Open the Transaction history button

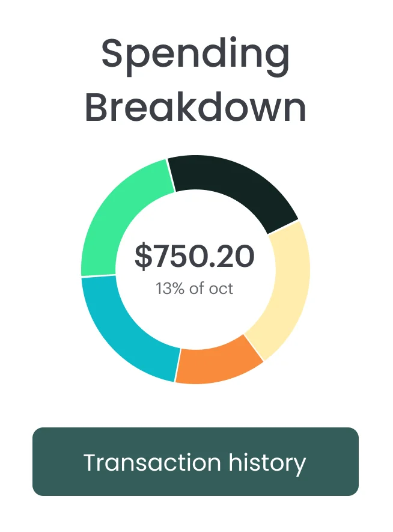pyautogui.click(x=195, y=462)
